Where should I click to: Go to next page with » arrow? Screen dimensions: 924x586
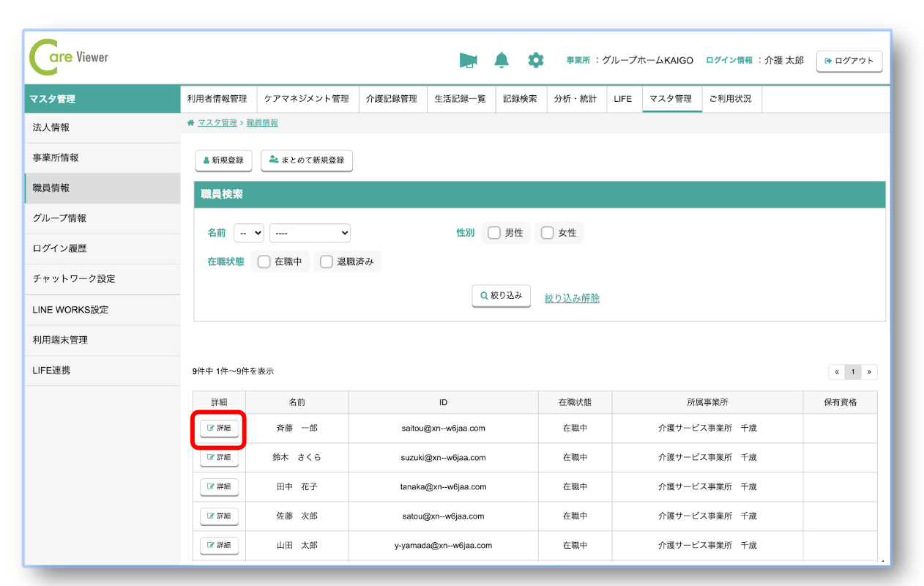point(869,372)
